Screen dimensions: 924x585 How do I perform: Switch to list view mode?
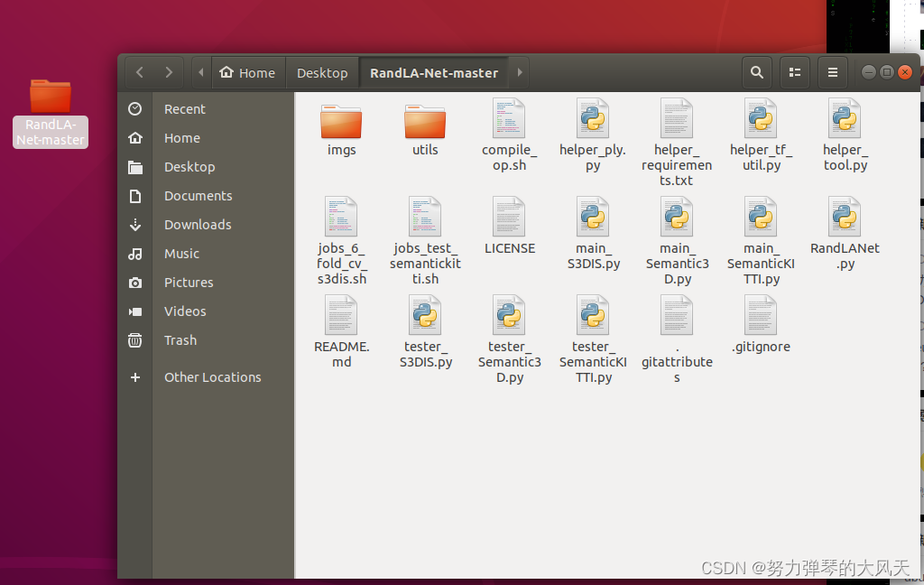coord(794,72)
